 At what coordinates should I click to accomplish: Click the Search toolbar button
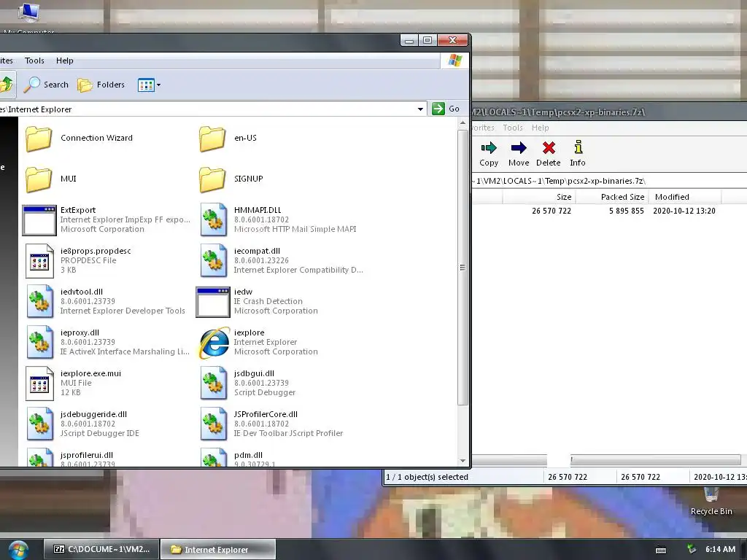tap(46, 85)
